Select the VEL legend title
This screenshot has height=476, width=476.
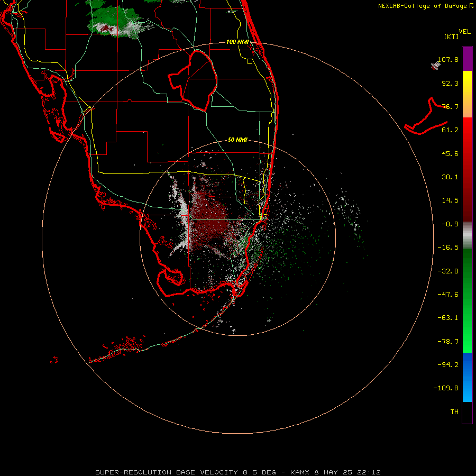[x=465, y=32]
